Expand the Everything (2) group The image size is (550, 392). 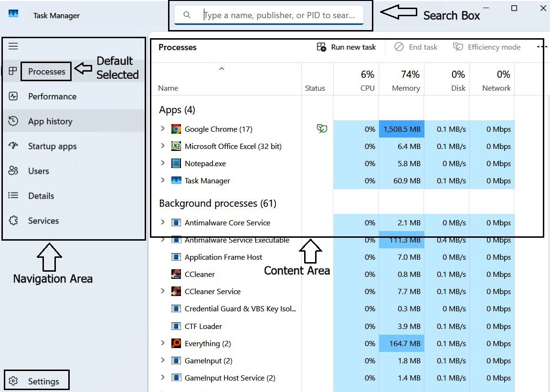[162, 343]
